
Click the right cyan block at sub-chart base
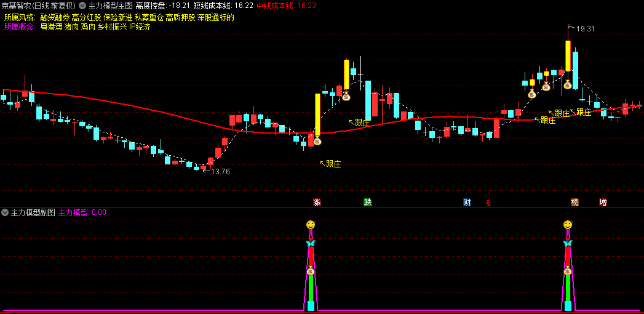pyautogui.click(x=568, y=306)
